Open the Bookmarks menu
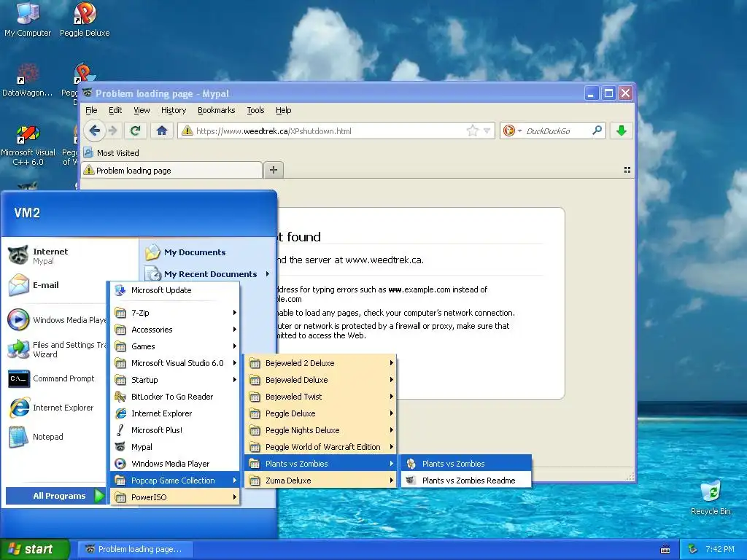 click(x=216, y=111)
